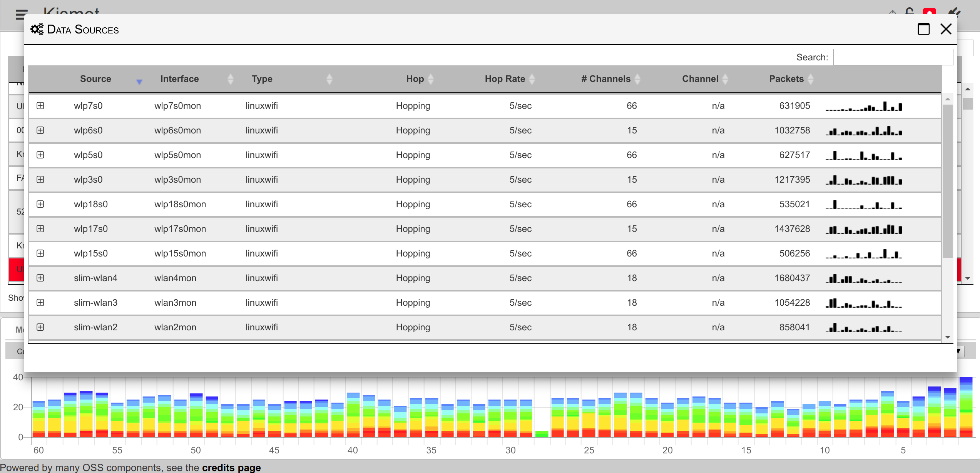This screenshot has height=473, width=980.
Task: Sort table by Source column
Action: pos(95,79)
